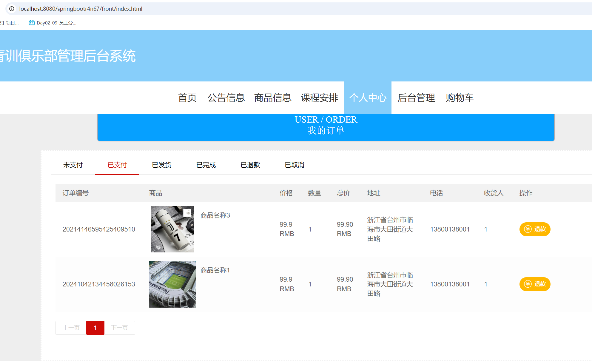Open 公告信息 navigation item
Screen dimensions: 592x364
(226, 98)
